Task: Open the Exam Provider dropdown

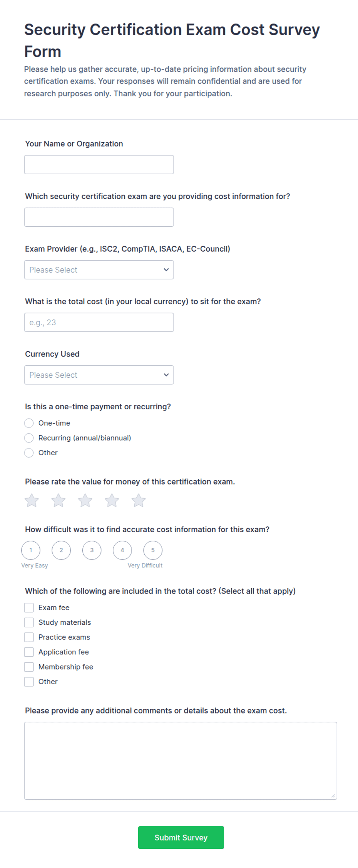Action: click(x=99, y=270)
